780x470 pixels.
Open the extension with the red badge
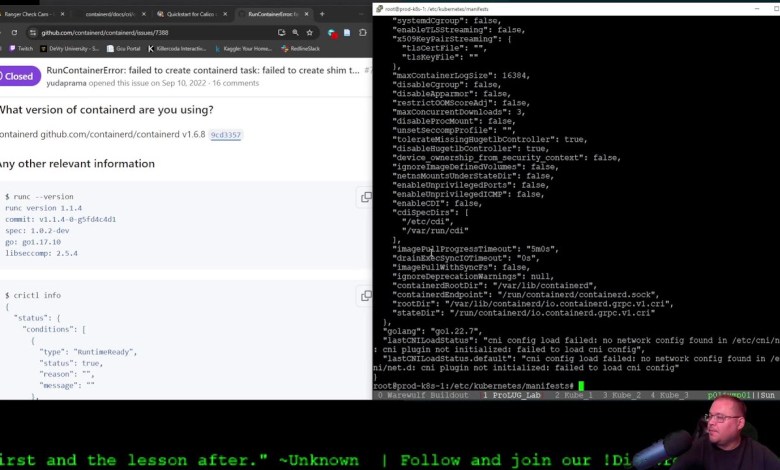(x=332, y=33)
